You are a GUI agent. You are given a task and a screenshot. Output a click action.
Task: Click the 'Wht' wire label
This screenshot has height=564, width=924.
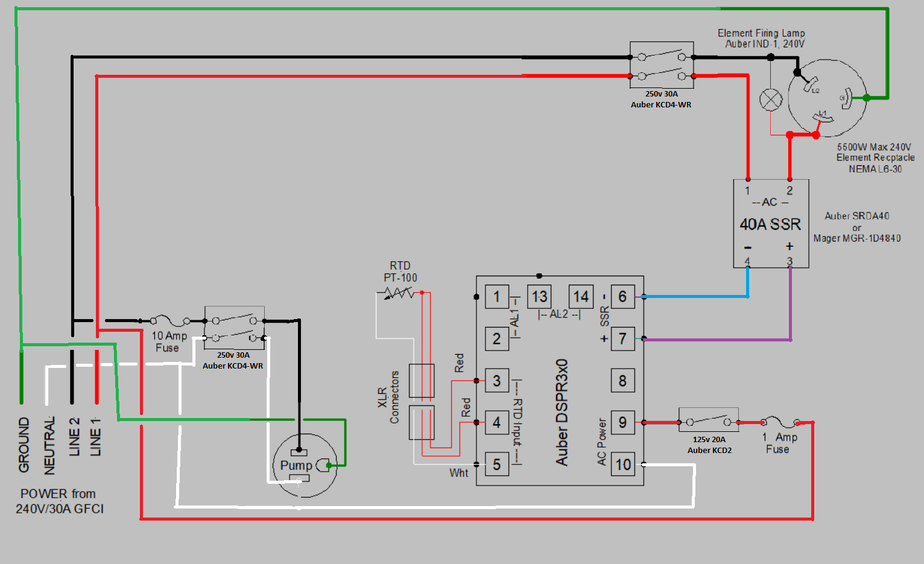click(x=459, y=473)
